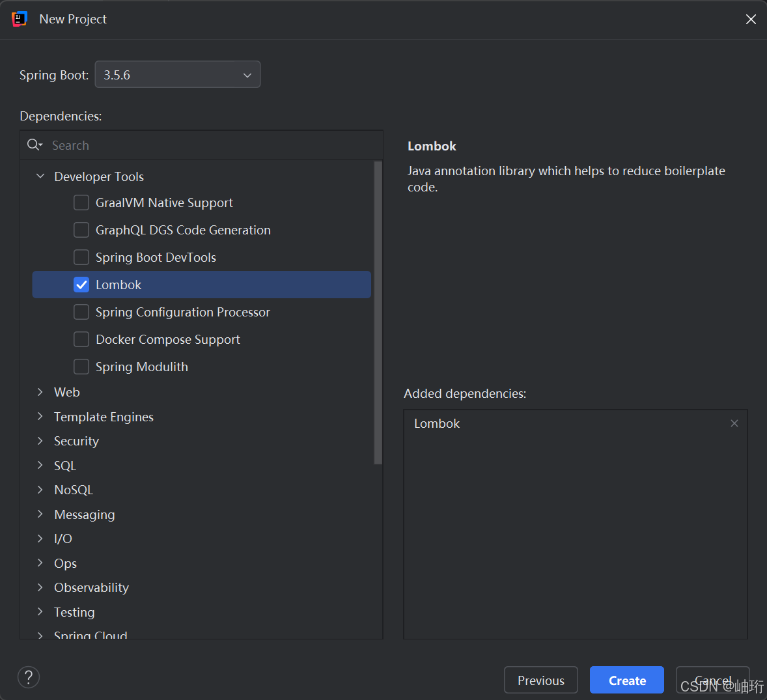Image resolution: width=767 pixels, height=700 pixels.
Task: Expand the Testing category
Action: pyautogui.click(x=40, y=612)
